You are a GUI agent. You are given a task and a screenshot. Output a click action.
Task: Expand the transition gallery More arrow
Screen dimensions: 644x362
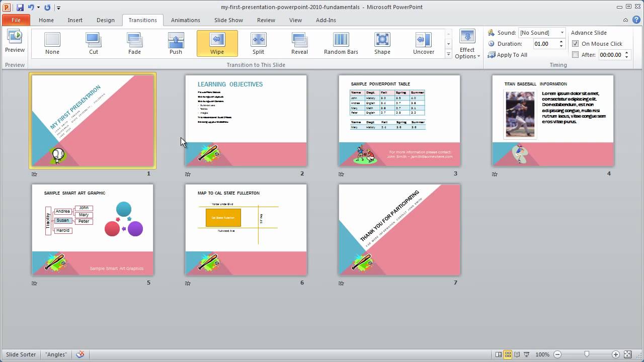click(x=448, y=54)
